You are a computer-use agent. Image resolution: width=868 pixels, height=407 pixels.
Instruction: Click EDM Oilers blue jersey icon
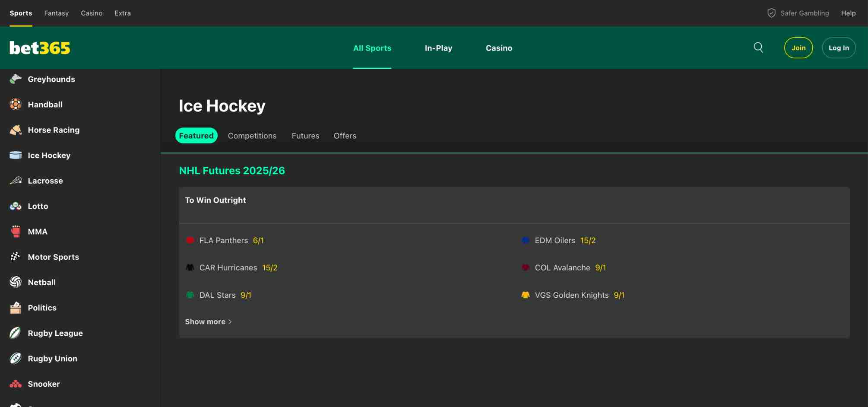525,240
